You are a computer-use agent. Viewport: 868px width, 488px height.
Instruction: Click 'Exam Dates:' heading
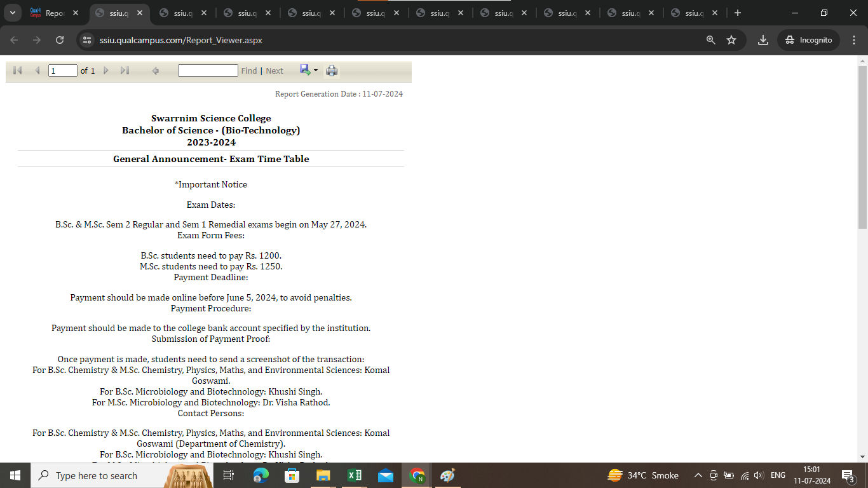[211, 205]
